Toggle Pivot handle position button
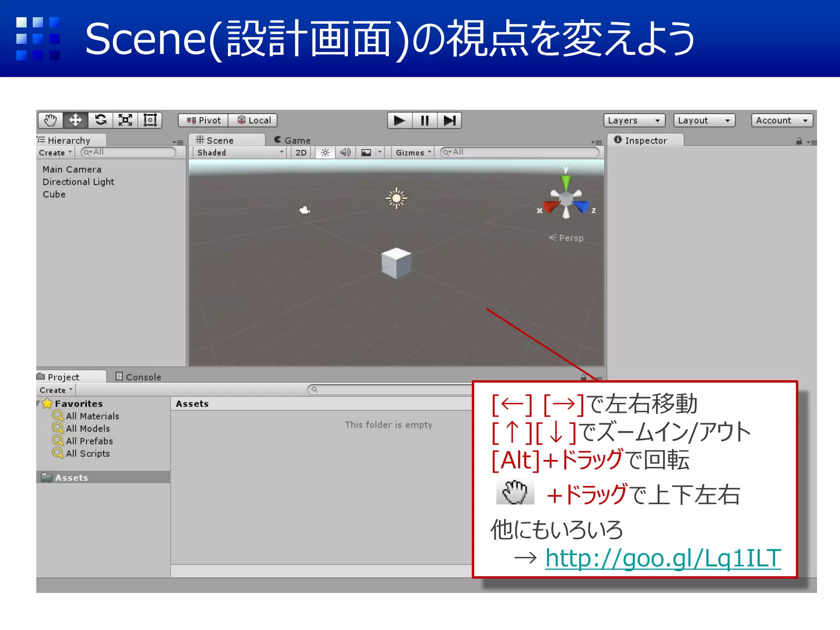 point(203,121)
